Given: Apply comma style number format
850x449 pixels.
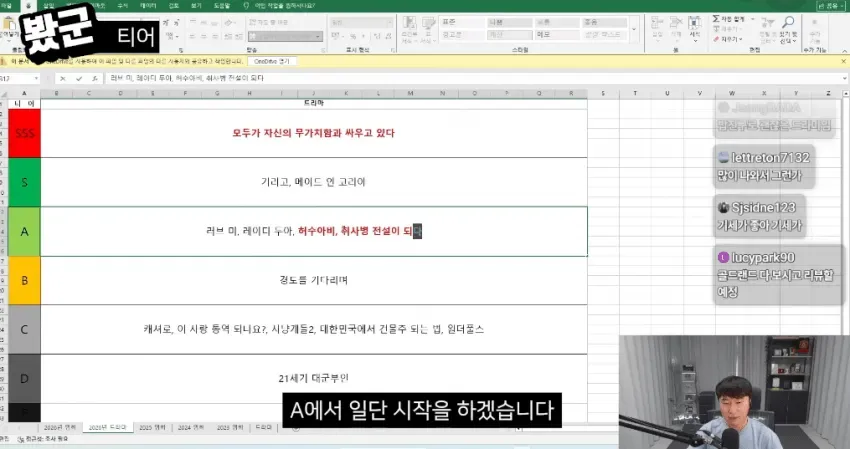Looking at the screenshot, I should tap(364, 36).
